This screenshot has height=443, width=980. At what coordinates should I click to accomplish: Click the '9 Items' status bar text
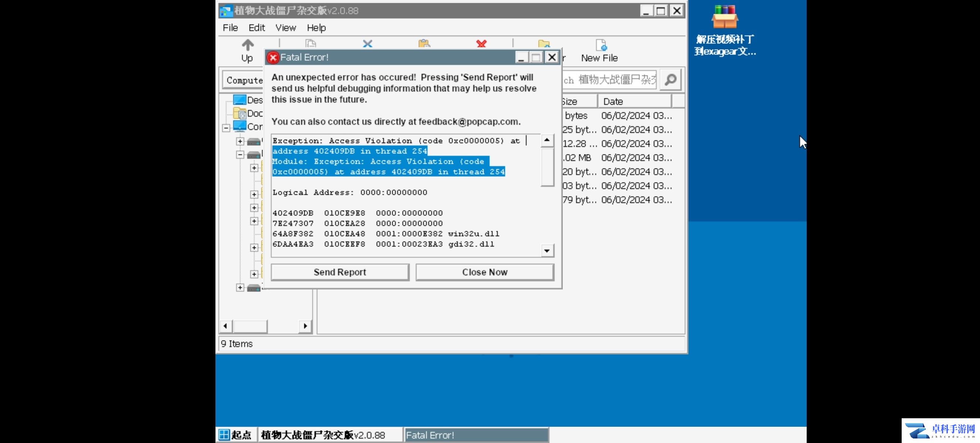pos(237,344)
